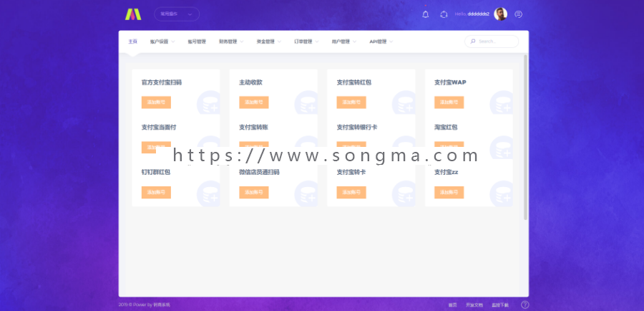Add account under 官方支付宝扫码
The height and width of the screenshot is (311, 644).
[156, 102]
